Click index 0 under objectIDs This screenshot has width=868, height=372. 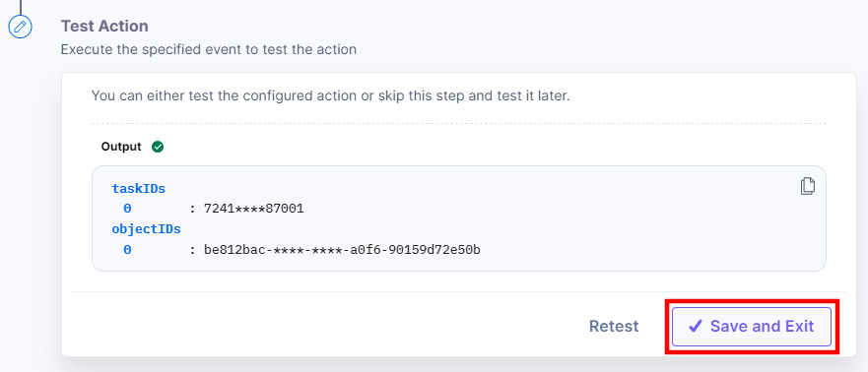pyautogui.click(x=127, y=250)
